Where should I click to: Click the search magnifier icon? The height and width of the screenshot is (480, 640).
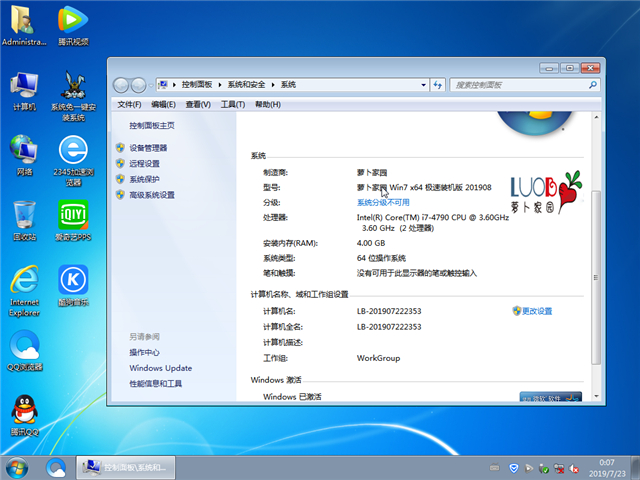593,85
